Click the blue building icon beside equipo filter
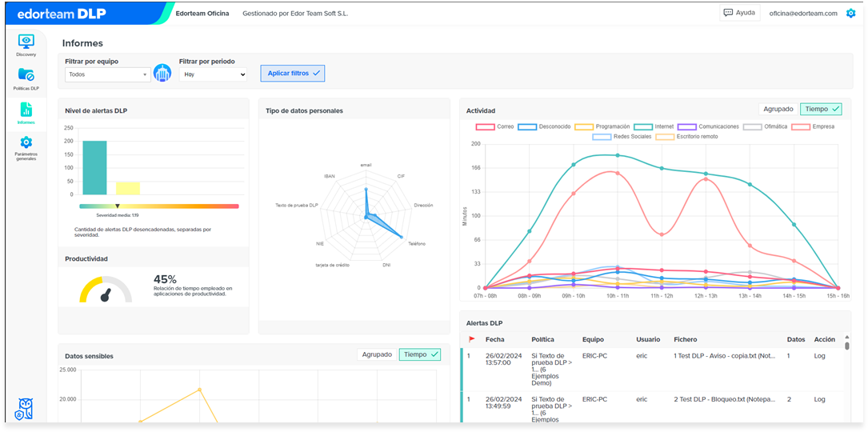This screenshot has width=868, height=432. (x=162, y=73)
